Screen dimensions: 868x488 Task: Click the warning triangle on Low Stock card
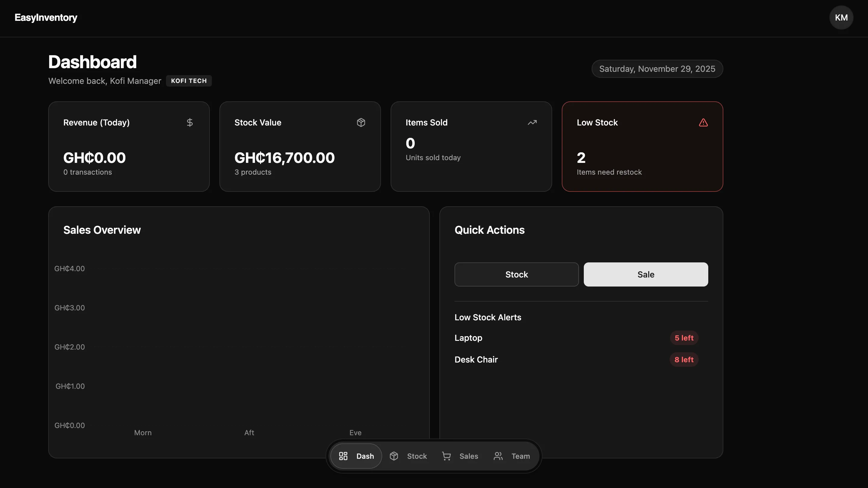click(703, 122)
